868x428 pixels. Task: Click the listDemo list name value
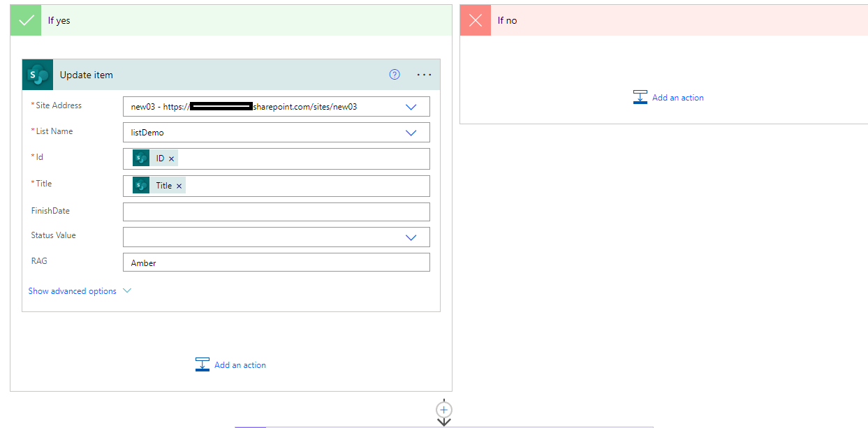(147, 132)
